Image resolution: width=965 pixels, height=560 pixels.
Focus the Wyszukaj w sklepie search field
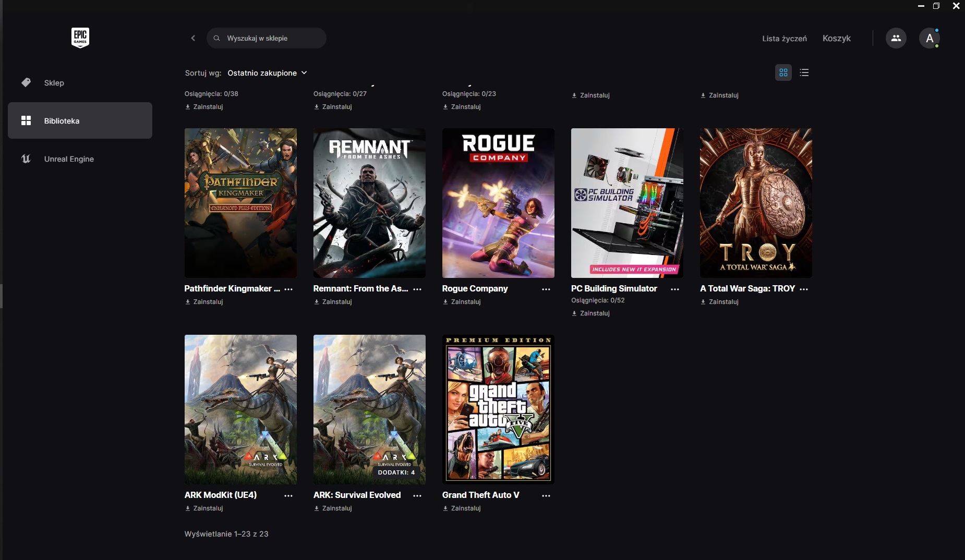[267, 38]
